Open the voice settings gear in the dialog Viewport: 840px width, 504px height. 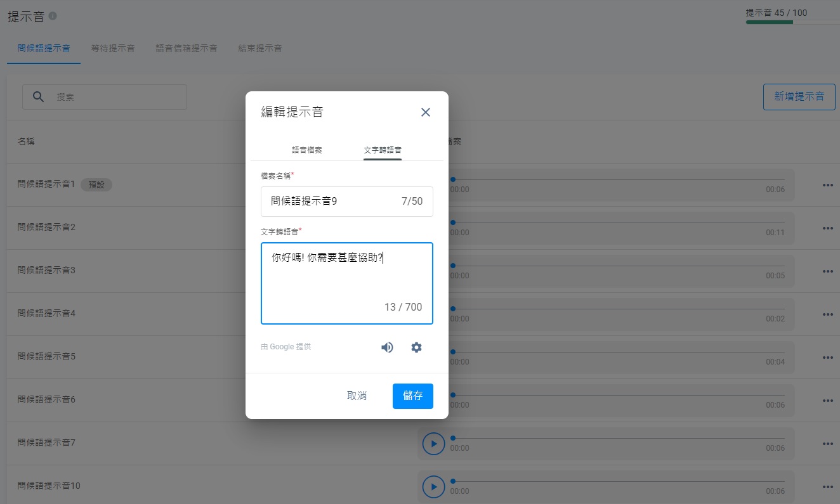[416, 347]
